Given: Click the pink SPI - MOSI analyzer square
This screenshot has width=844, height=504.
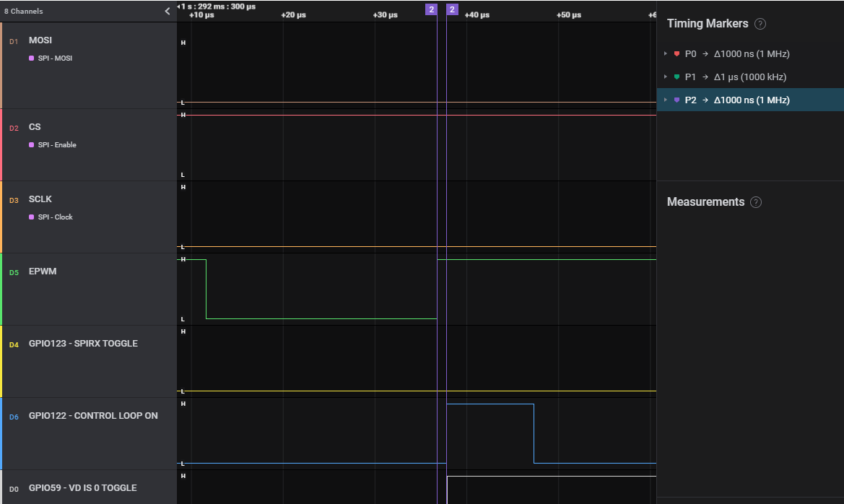Looking at the screenshot, I should pos(32,58).
